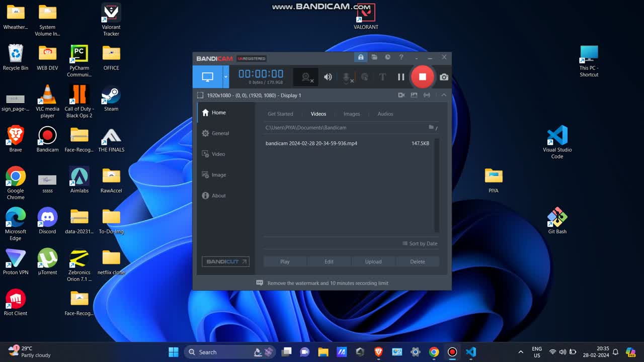Click the broadcast signal icon in status row

point(427,95)
